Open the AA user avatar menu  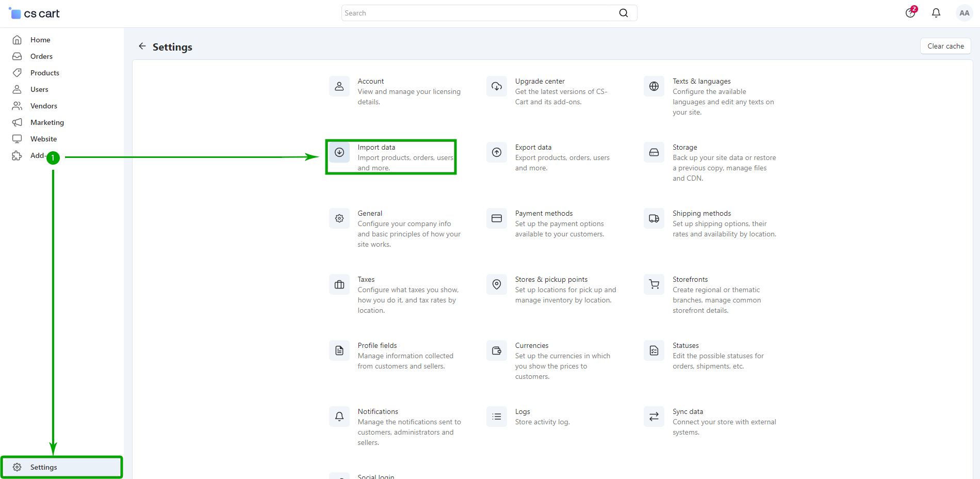tap(963, 13)
